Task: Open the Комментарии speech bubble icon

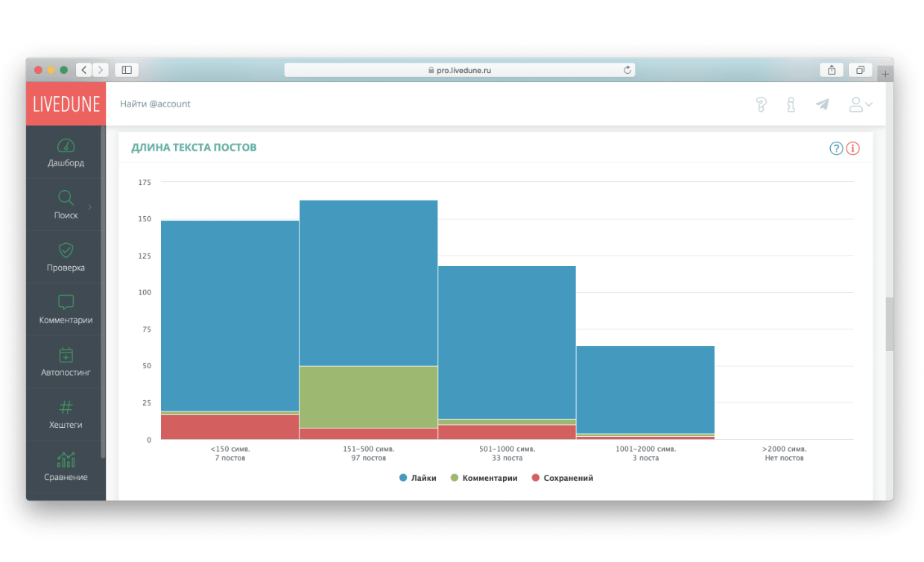Action: (66, 303)
